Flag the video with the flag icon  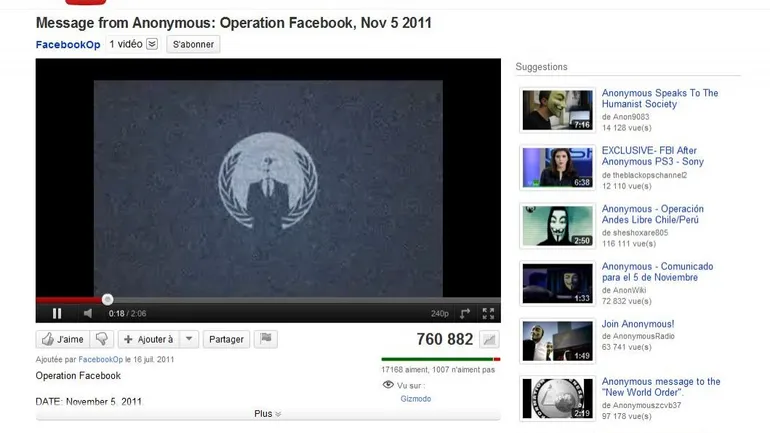(x=266, y=339)
